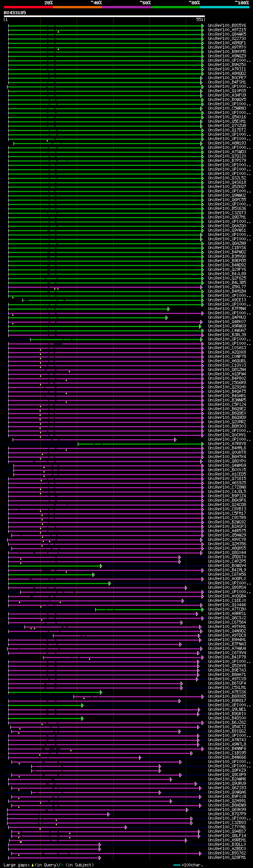This screenshot has width=253, height=868.
Task: Click the green alignment bar for B7FMN4
Action: (x=88, y=308)
